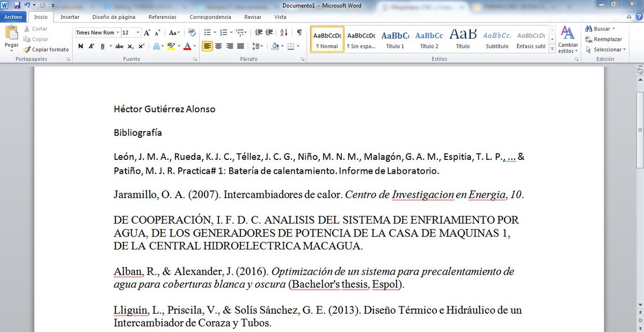Align text right
644x332 pixels.
[x=229, y=46]
